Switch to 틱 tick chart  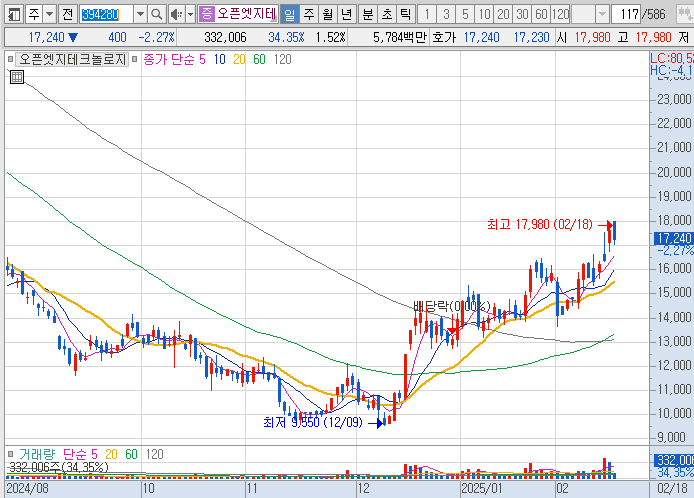coord(405,15)
